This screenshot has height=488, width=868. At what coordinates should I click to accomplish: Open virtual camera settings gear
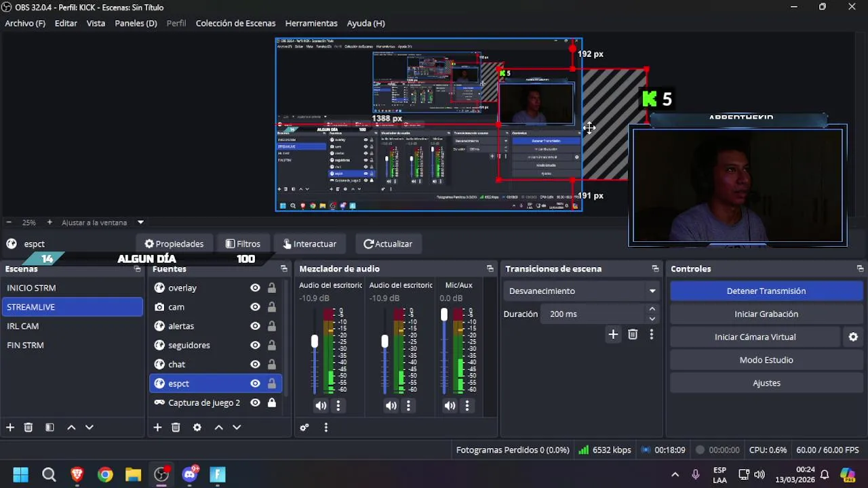pyautogui.click(x=853, y=337)
